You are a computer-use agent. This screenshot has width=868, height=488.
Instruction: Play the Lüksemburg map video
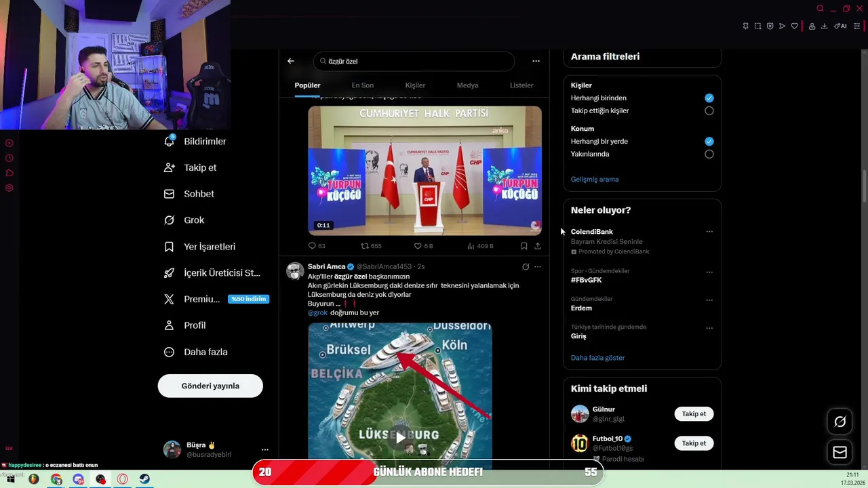point(400,438)
